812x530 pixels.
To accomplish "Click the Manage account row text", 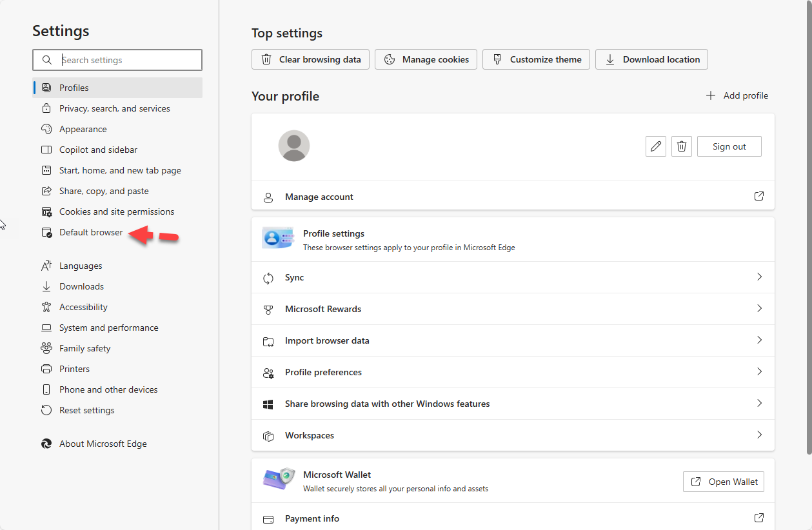I will [x=319, y=197].
